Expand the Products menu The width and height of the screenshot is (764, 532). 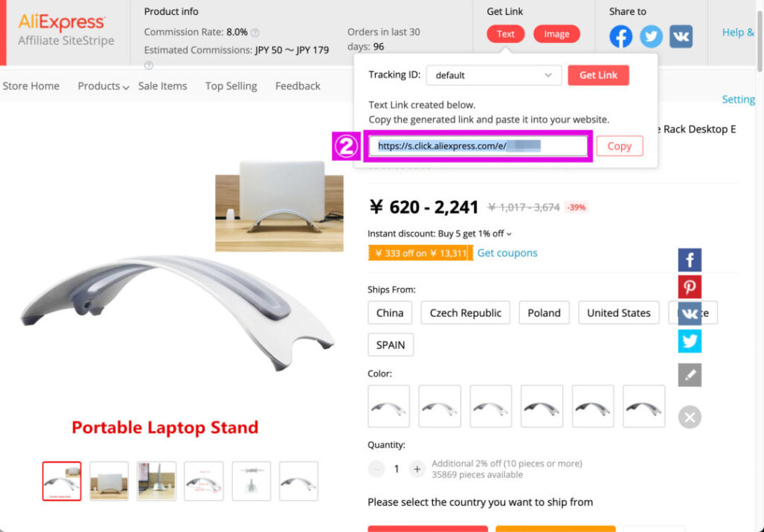(x=103, y=86)
